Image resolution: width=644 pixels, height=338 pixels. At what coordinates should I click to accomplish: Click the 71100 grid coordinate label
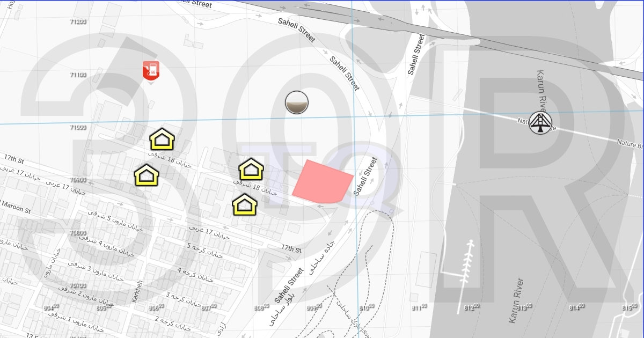pyautogui.click(x=78, y=75)
